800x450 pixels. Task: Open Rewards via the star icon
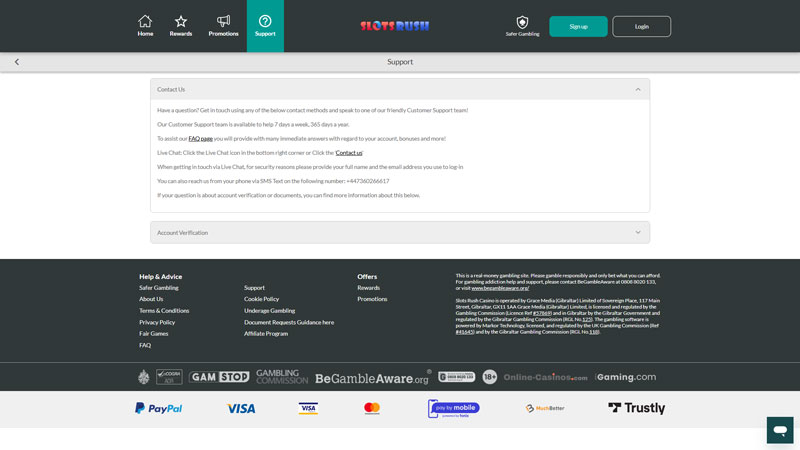[x=181, y=22]
